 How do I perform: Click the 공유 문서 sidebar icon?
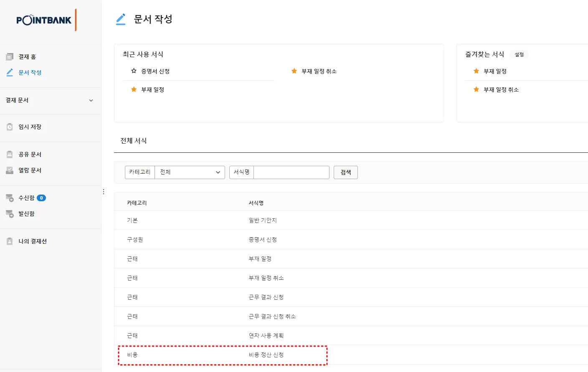click(10, 154)
